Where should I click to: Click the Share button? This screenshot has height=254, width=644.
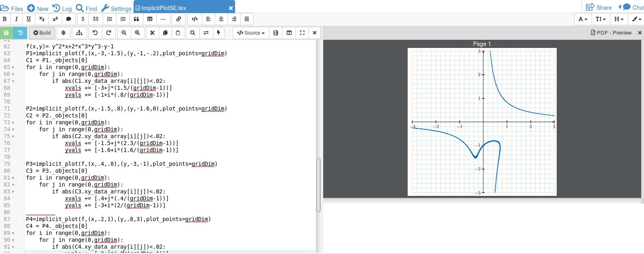(599, 7)
